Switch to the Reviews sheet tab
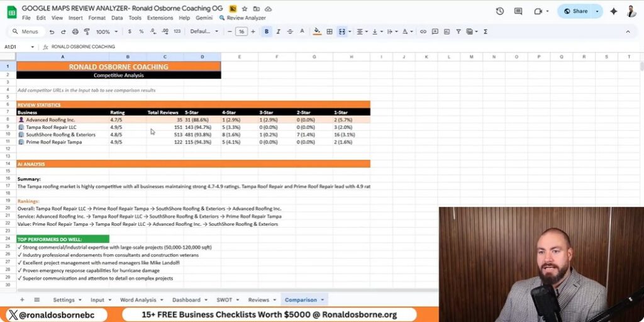The image size is (644, 322). [262, 300]
